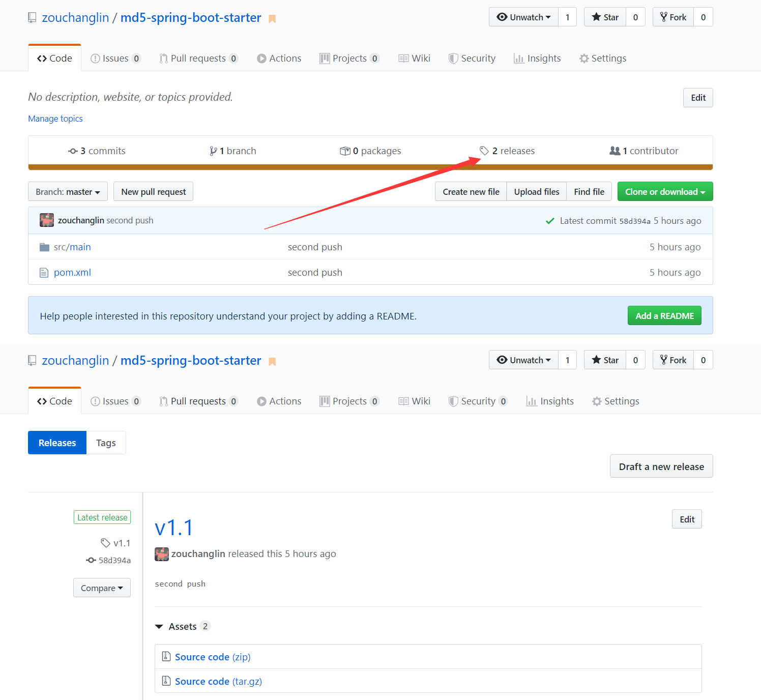Switch to the Tags tab
The height and width of the screenshot is (700, 761).
[106, 443]
